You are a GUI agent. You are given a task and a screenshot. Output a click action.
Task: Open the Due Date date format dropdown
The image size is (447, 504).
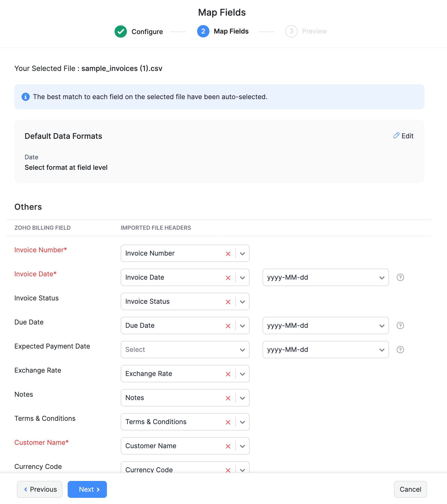click(x=325, y=325)
